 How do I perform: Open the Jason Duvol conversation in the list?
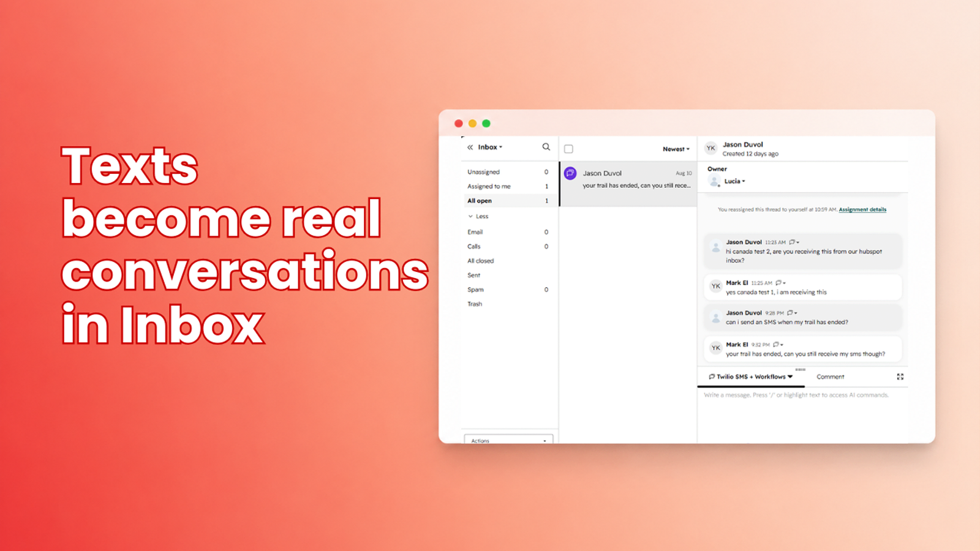point(628,184)
